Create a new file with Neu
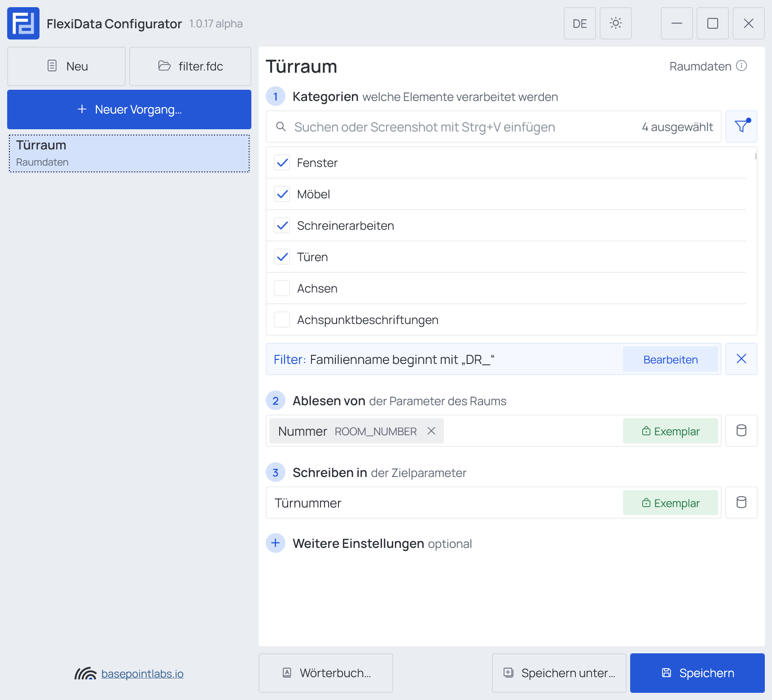This screenshot has height=700, width=772. click(x=66, y=66)
